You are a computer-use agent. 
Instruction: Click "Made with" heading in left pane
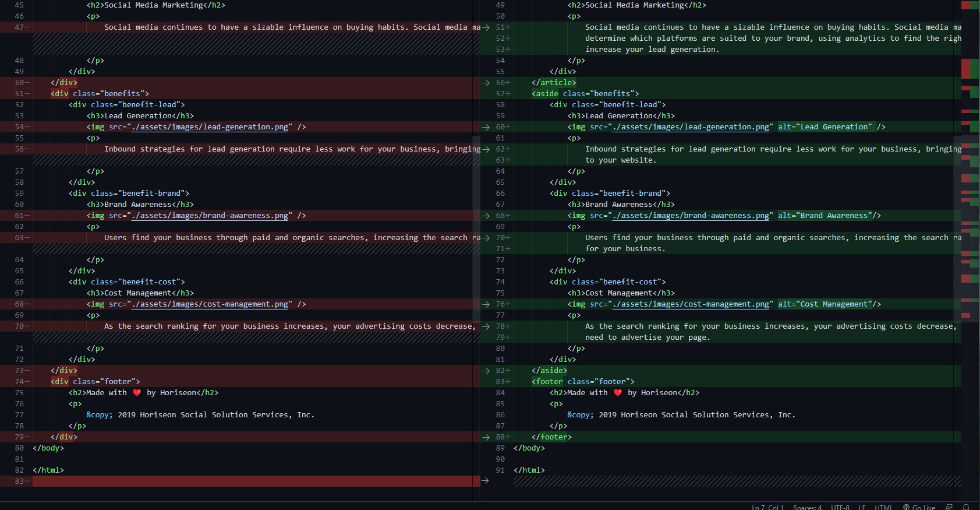coord(143,393)
